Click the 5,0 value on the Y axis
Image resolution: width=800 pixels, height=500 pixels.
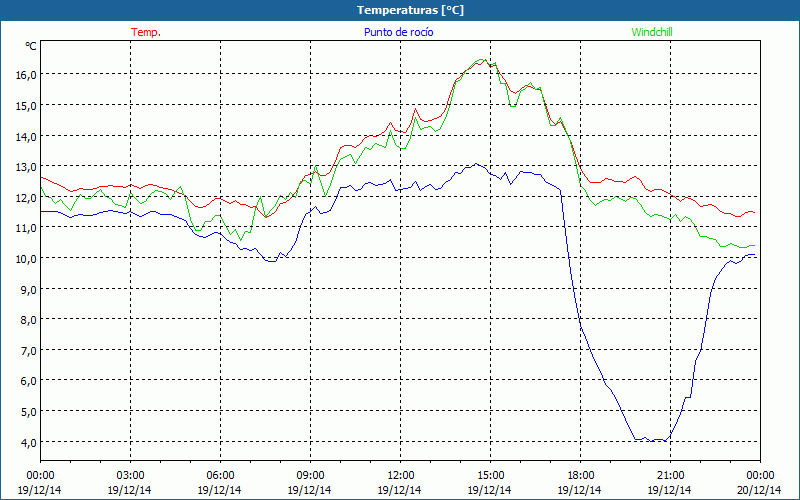[28, 411]
